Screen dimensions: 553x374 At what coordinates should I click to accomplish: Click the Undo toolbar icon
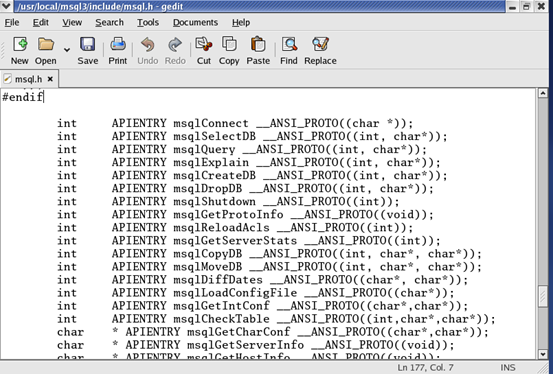coord(147,44)
